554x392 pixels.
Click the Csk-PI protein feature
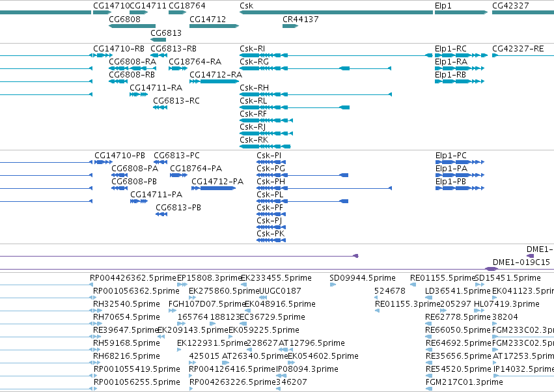(271, 162)
